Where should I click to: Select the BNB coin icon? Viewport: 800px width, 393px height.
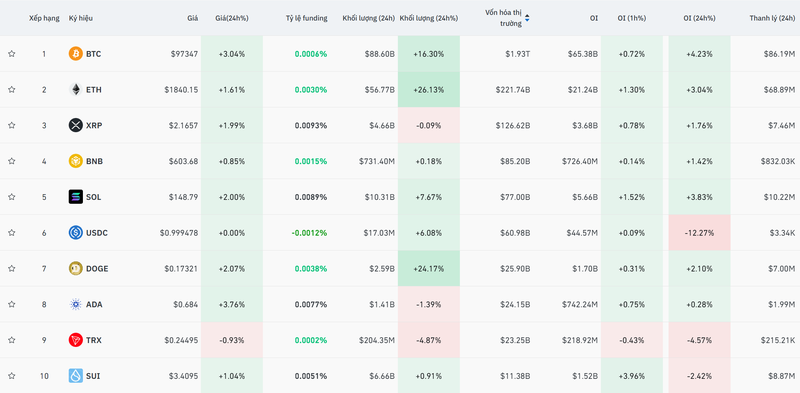[x=76, y=161]
